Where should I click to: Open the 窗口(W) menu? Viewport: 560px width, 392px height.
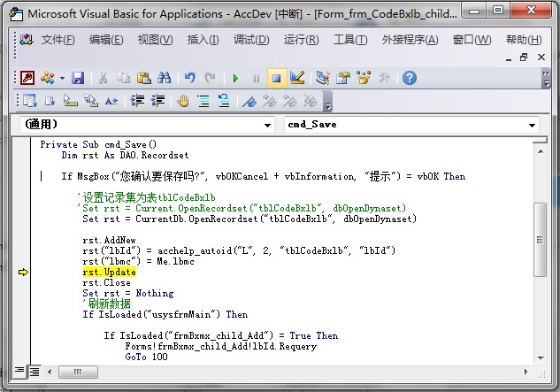coord(472,40)
